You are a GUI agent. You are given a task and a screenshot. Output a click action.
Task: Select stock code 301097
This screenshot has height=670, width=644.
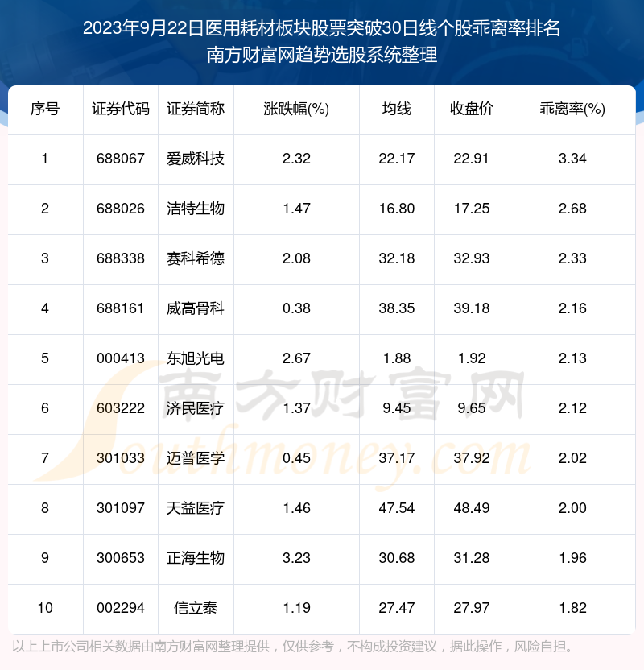tap(121, 508)
